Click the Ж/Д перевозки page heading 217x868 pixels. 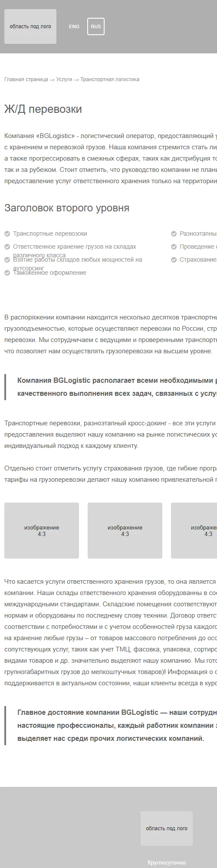click(x=43, y=109)
